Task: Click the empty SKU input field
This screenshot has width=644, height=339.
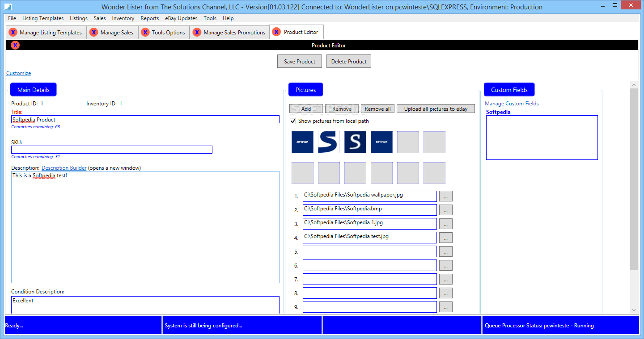Action: pos(112,150)
